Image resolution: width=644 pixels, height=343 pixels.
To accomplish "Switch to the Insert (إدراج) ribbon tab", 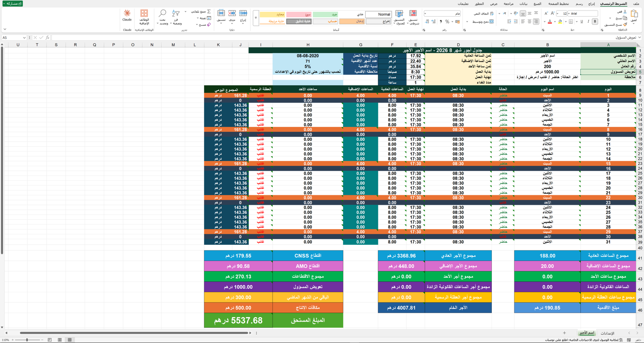I will coord(591,4).
